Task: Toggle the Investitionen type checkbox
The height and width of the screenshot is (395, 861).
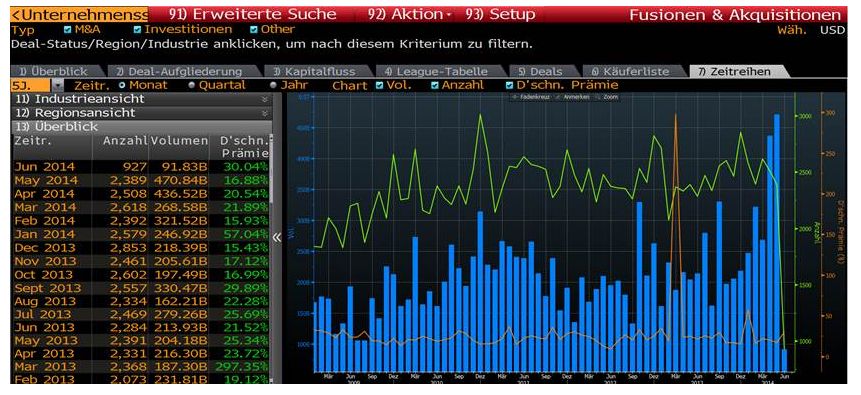Action: (x=137, y=30)
